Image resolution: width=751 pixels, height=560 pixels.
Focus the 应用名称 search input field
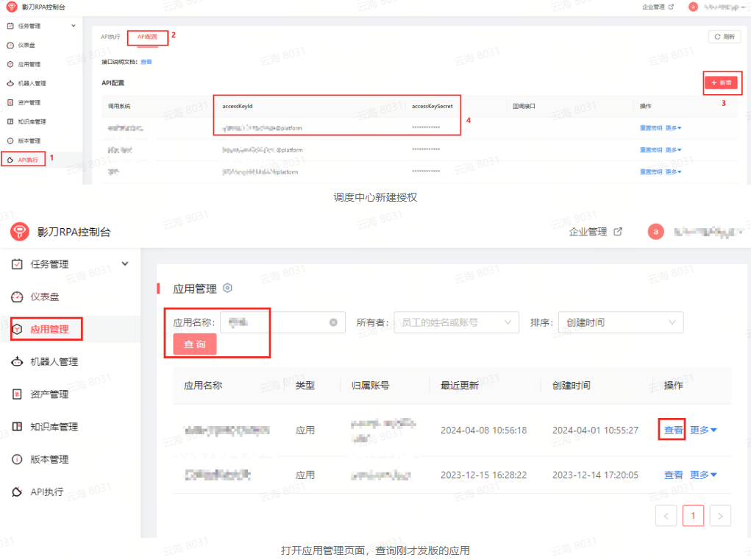pos(282,322)
